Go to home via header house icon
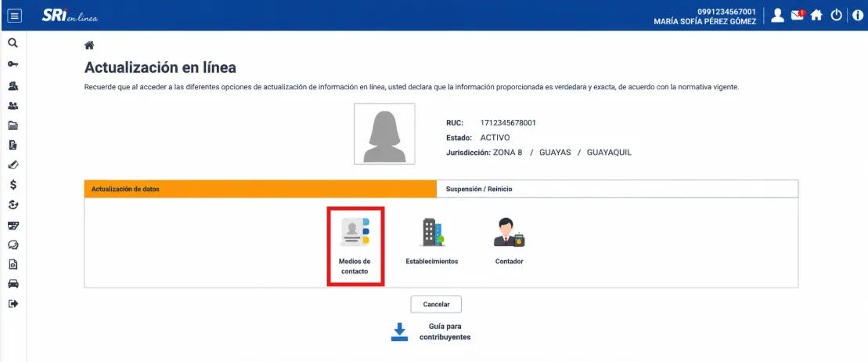Image resolution: width=868 pixels, height=362 pixels. point(816,16)
